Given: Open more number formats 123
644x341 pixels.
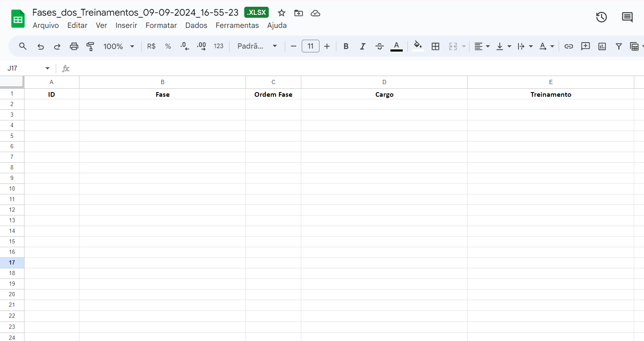Looking at the screenshot, I should coord(218,46).
